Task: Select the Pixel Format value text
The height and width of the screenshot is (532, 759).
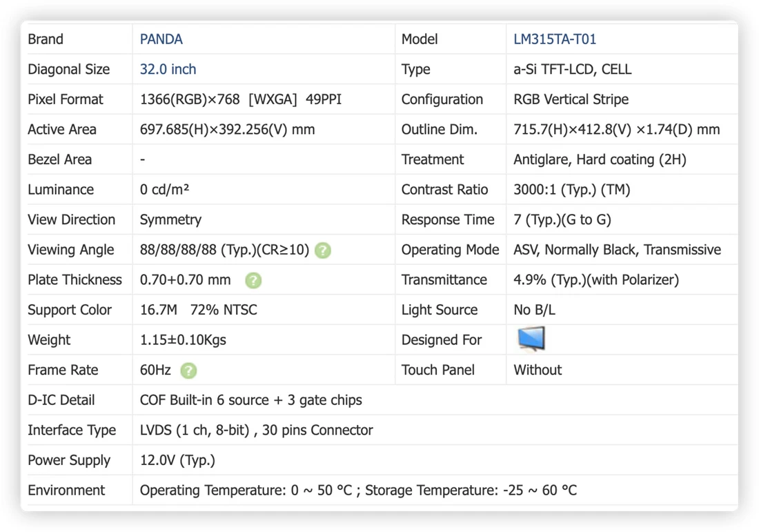Action: click(241, 99)
